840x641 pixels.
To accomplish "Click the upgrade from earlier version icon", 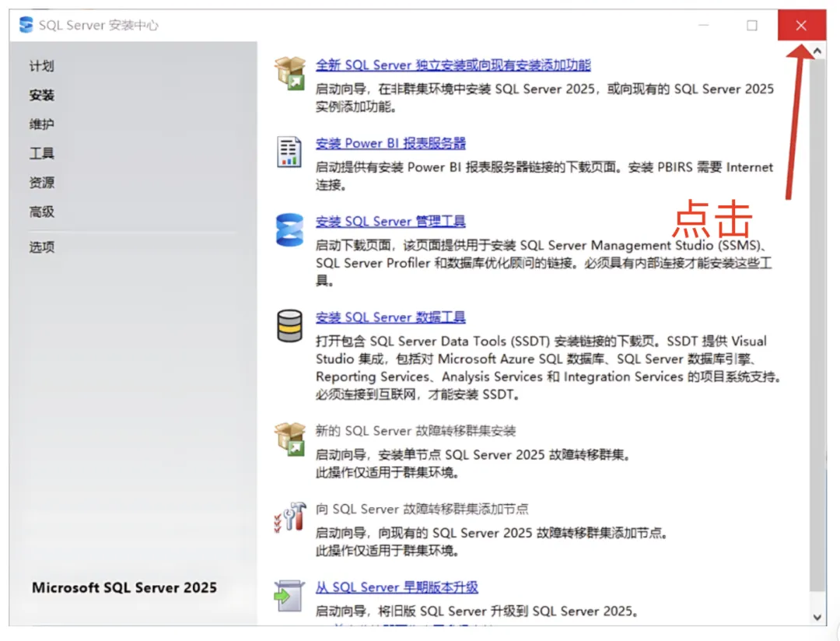I will [x=289, y=595].
